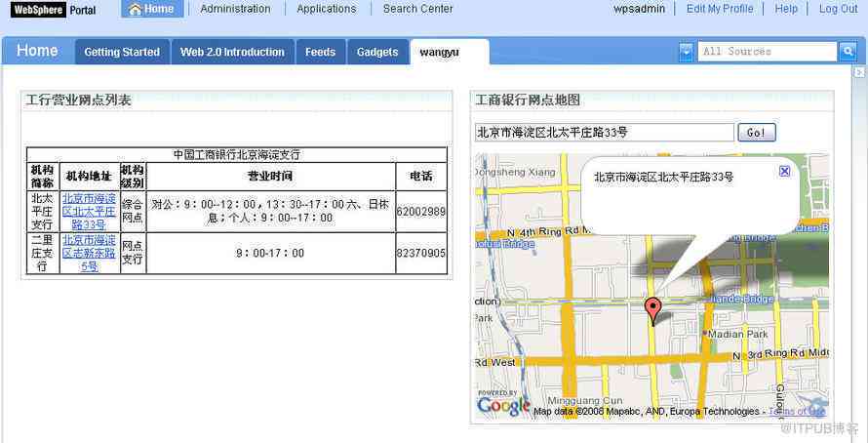868x443 pixels.
Task: Click the address text inside map balloon
Action: [x=664, y=178]
